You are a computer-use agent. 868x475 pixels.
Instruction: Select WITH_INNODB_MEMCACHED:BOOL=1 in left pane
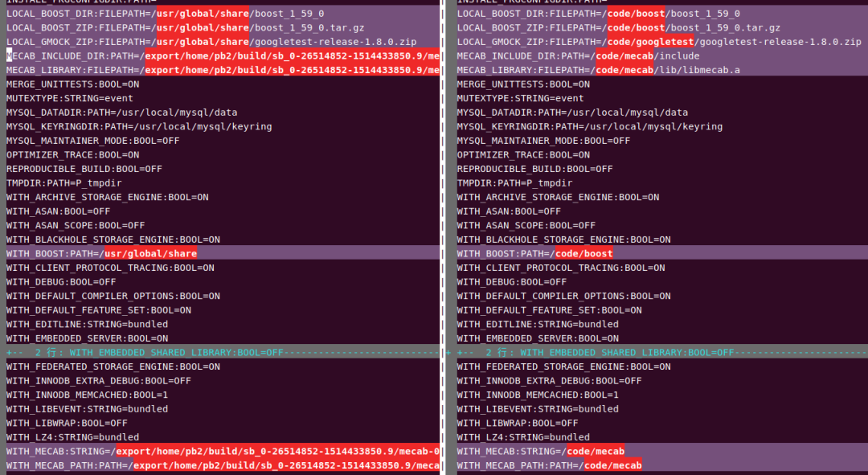pos(87,395)
